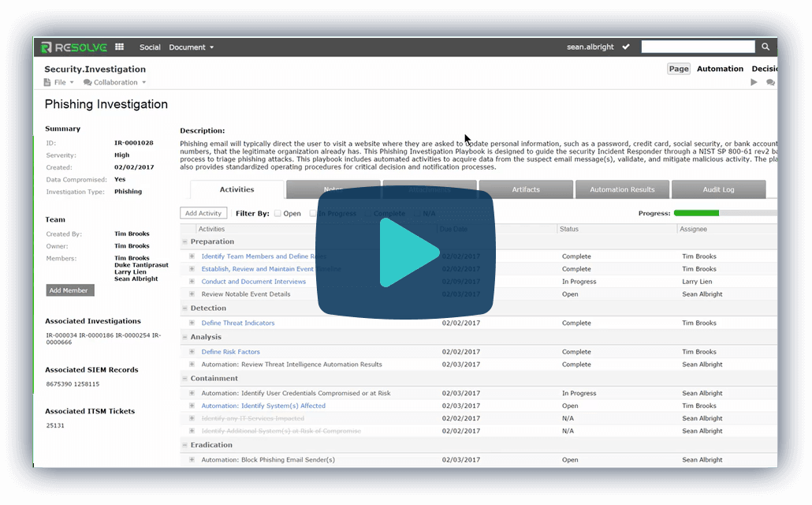This screenshot has width=812, height=505.
Task: Open the Collaboration dropdown
Action: coord(115,82)
